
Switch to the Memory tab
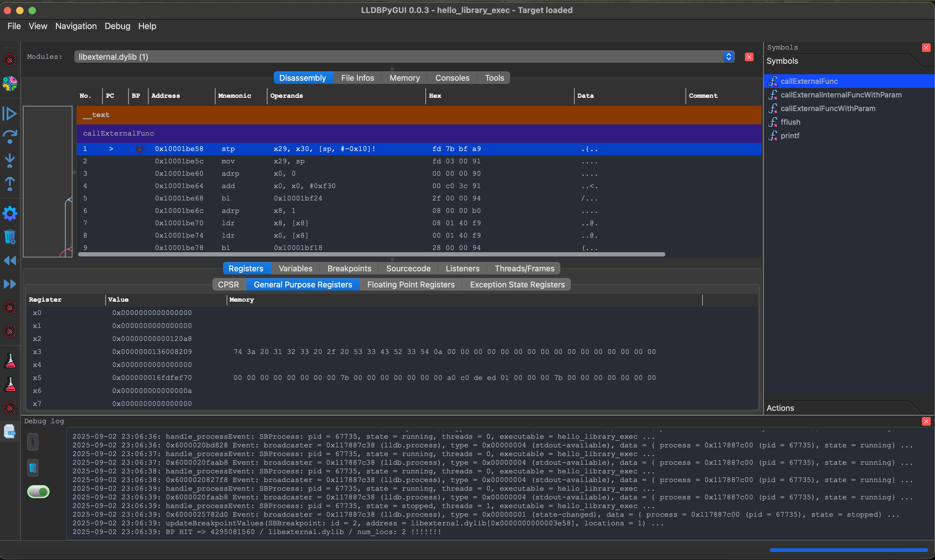click(404, 78)
